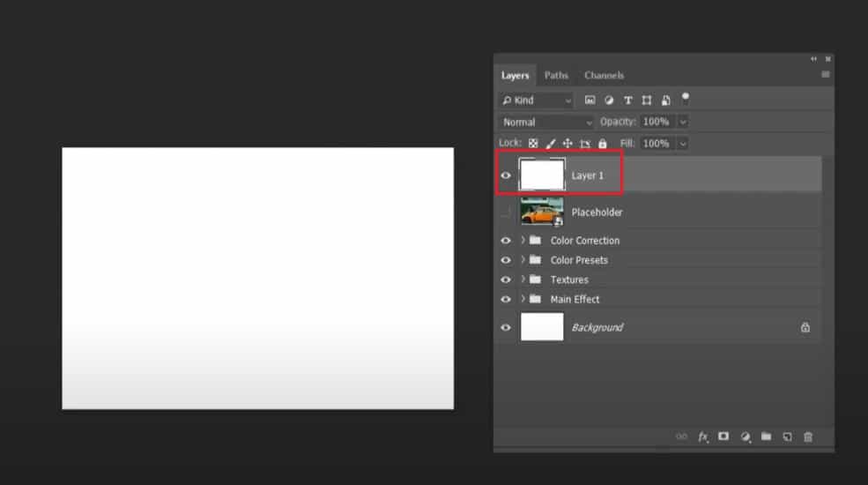The width and height of the screenshot is (868, 485).
Task: Click the Background layer name
Action: [597, 328]
